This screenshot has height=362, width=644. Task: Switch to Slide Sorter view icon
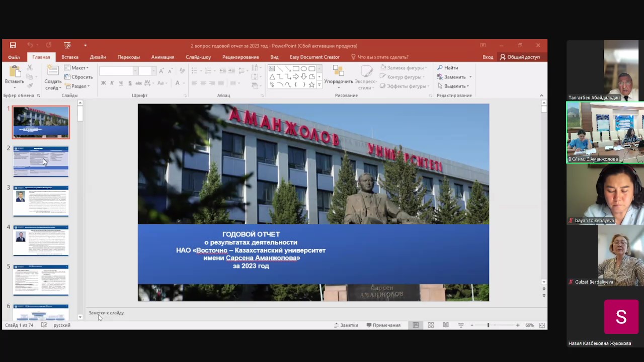[431, 325]
